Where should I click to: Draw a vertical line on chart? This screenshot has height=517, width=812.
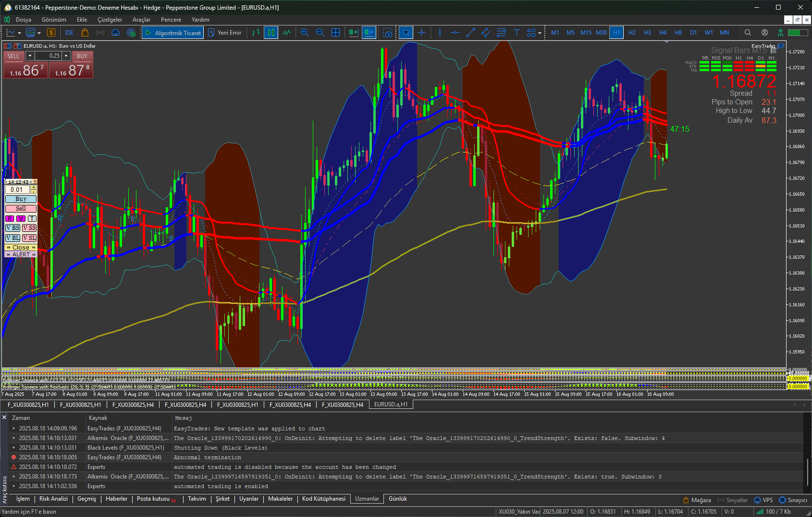coord(440,33)
